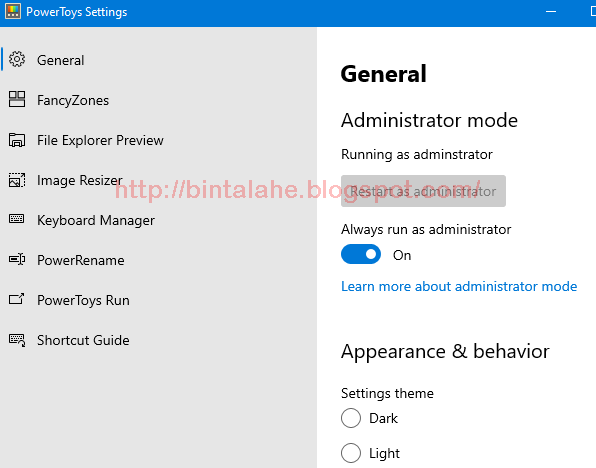
Task: Click the FancyZones layout icon
Action: pyautogui.click(x=17, y=99)
